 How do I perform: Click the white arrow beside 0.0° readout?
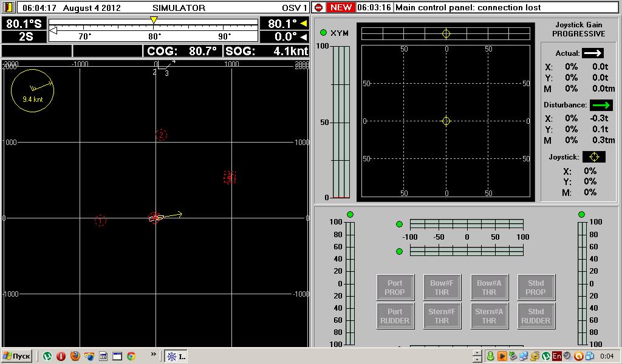[304, 37]
